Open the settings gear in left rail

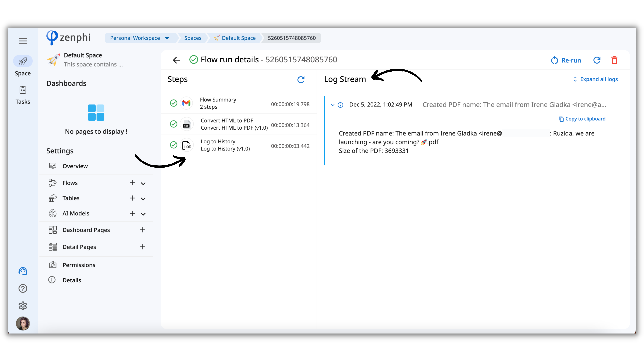[x=23, y=306]
